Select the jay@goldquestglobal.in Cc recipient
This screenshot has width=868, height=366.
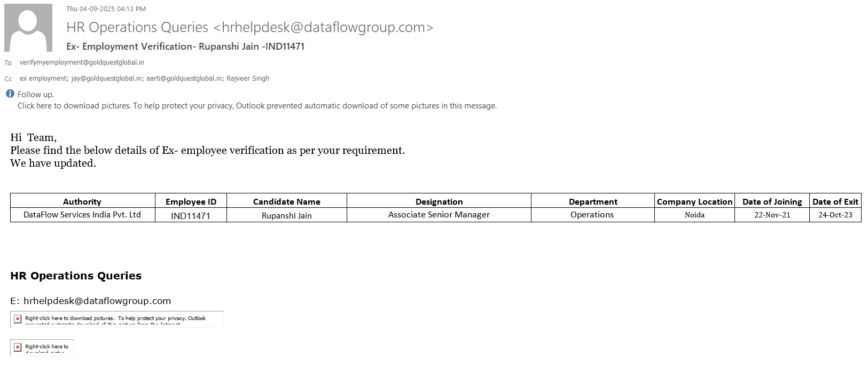coord(107,79)
